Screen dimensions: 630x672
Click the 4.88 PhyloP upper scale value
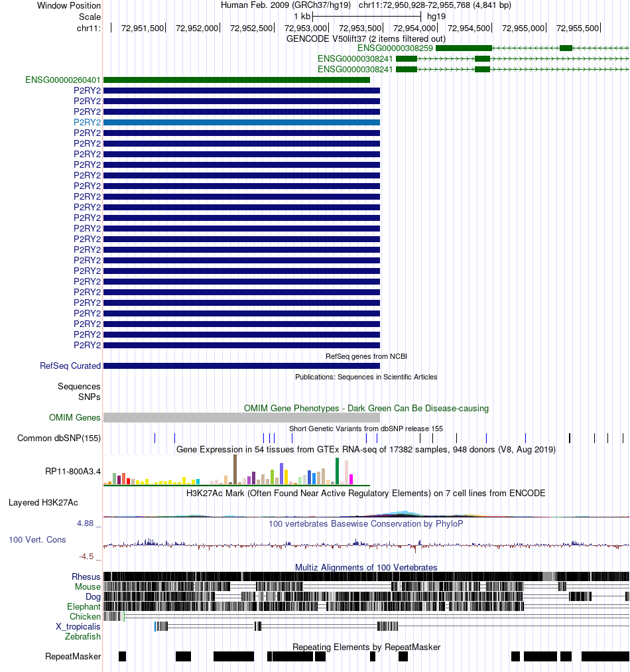pyautogui.click(x=86, y=523)
